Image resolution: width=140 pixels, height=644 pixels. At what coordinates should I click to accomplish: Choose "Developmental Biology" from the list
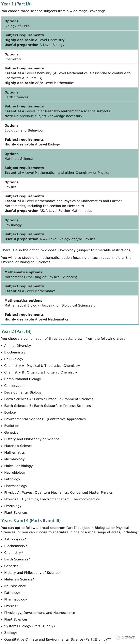point(23,392)
